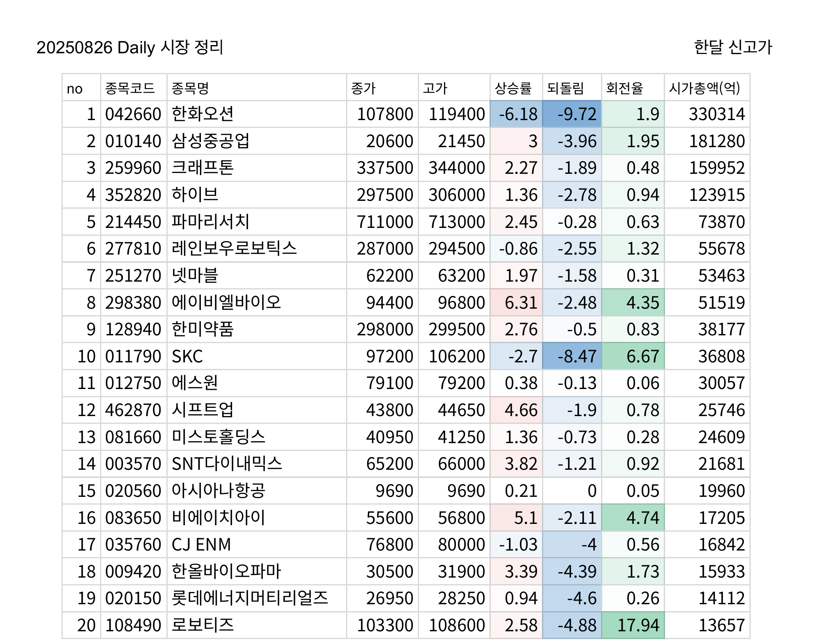
Task: Select closing price "40950"
Action: click(x=389, y=437)
